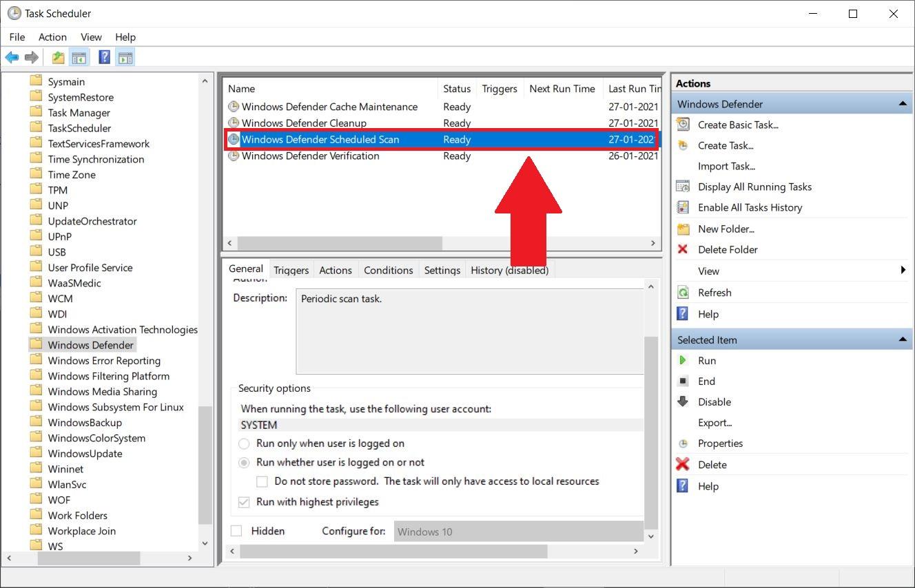
Task: Collapse the Windows Defender actions section
Action: coord(902,104)
